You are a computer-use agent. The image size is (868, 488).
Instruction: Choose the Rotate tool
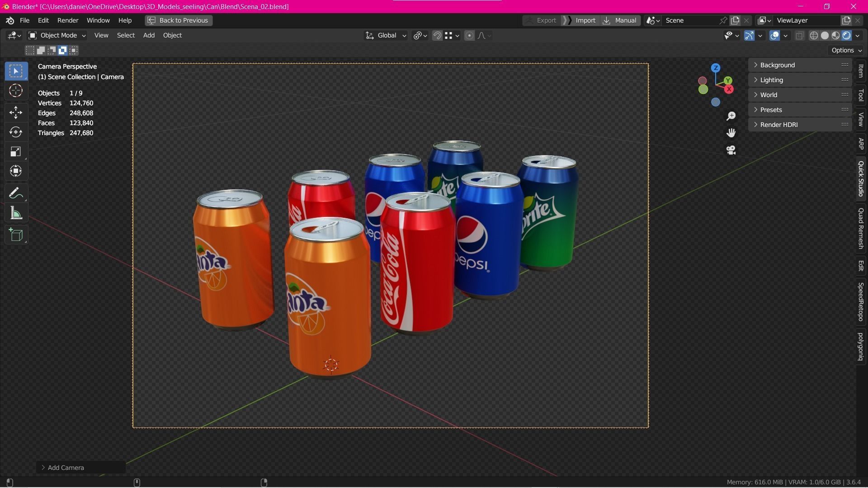point(16,132)
